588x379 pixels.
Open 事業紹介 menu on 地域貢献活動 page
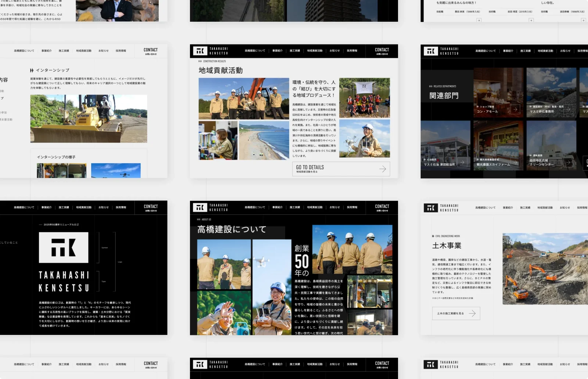click(x=277, y=51)
